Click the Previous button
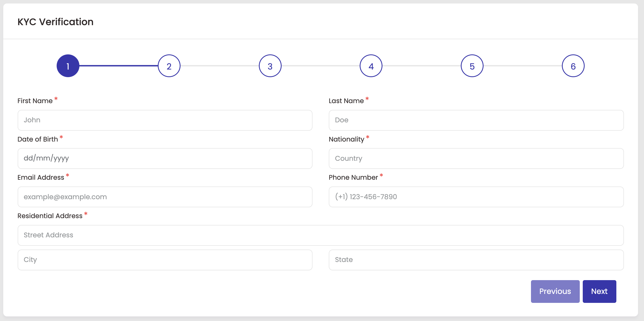Viewport: 644px width, 321px height. (555, 291)
